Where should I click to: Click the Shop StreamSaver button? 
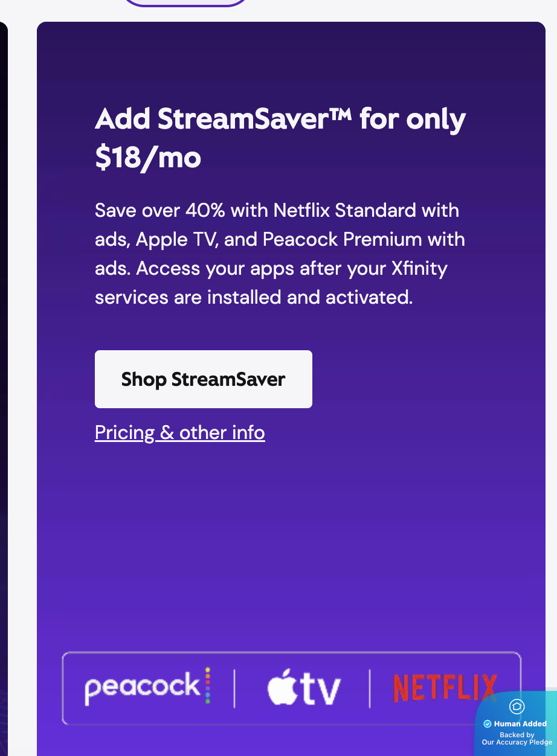pyautogui.click(x=203, y=379)
